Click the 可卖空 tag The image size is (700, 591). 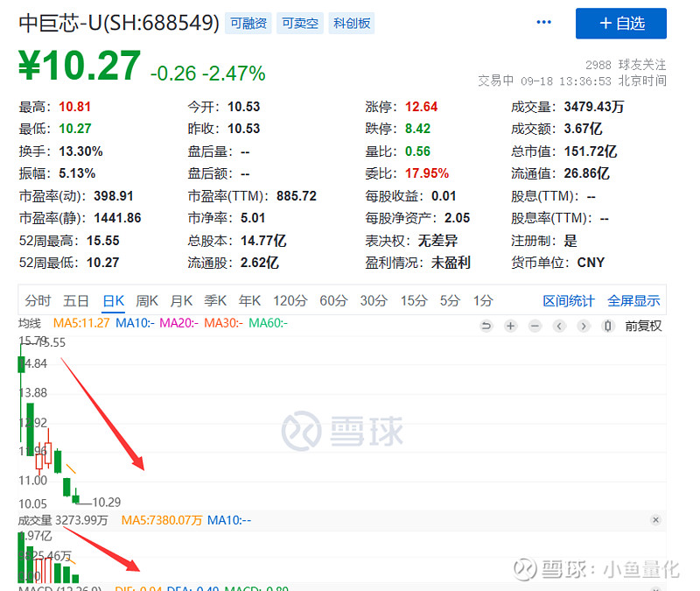(x=300, y=24)
